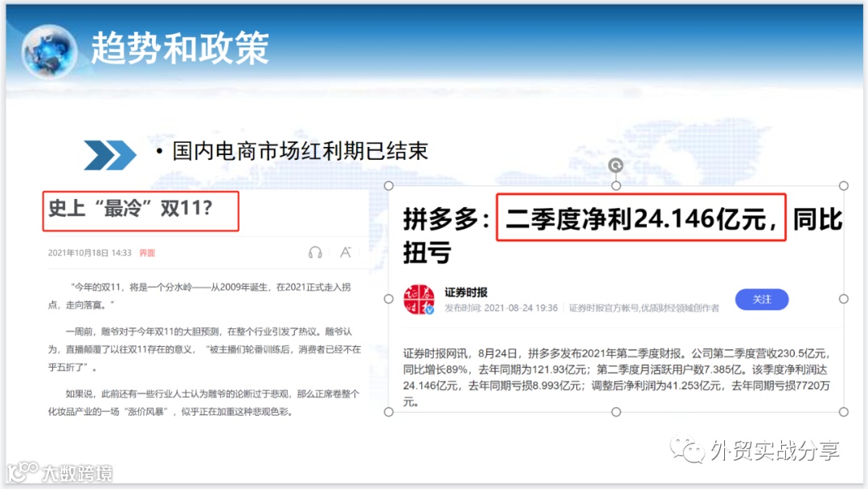The width and height of the screenshot is (868, 489).
Task: Click the blue 关注 follow button
Action: click(x=762, y=300)
